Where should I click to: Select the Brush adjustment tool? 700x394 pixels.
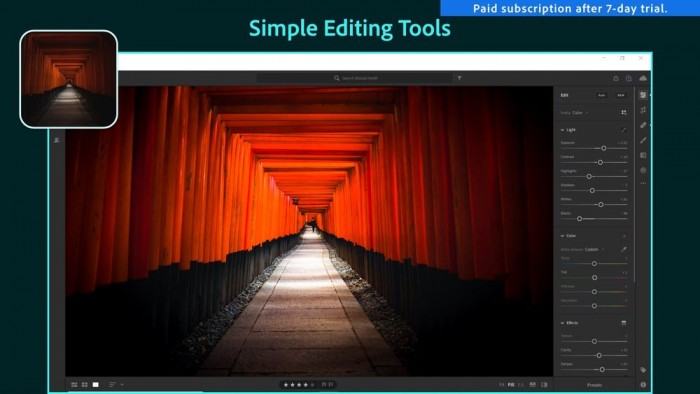(643, 140)
